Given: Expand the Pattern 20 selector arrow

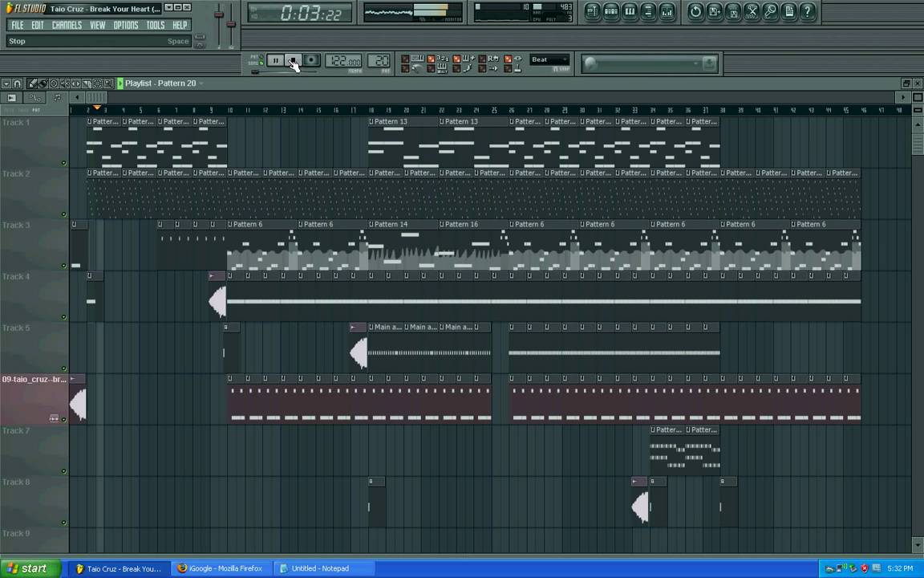Looking at the screenshot, I should point(201,83).
